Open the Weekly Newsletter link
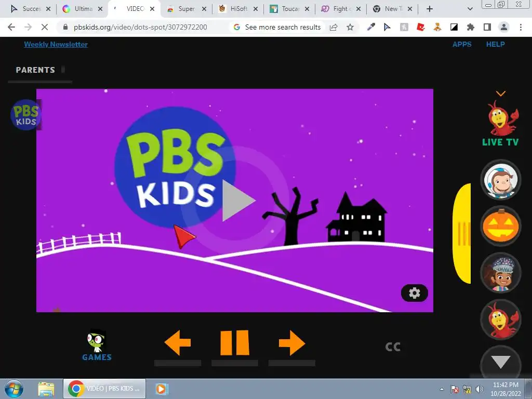The width and height of the screenshot is (532, 399). pyautogui.click(x=56, y=44)
